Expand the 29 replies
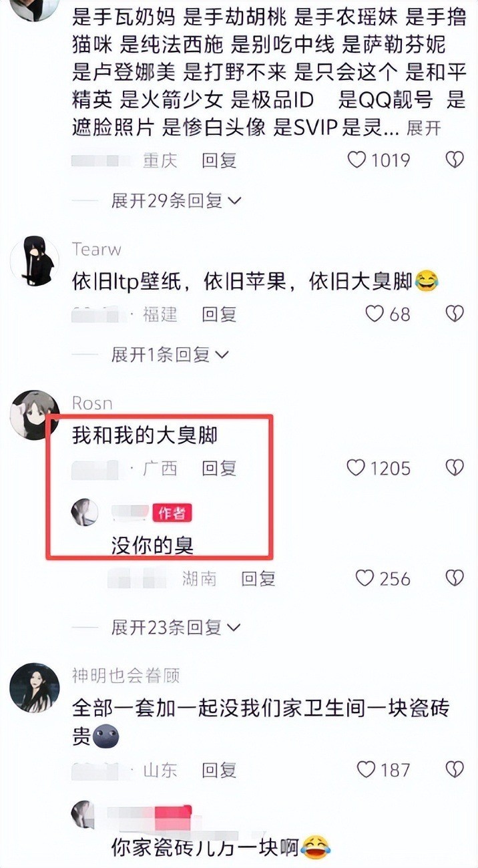This screenshot has width=478, height=868. 176,201
